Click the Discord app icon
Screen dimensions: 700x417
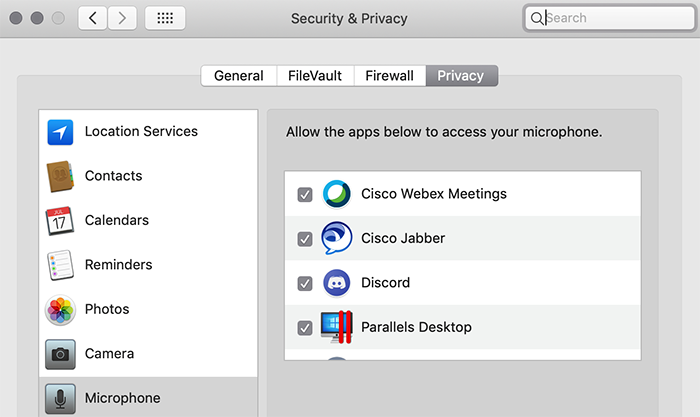point(337,283)
